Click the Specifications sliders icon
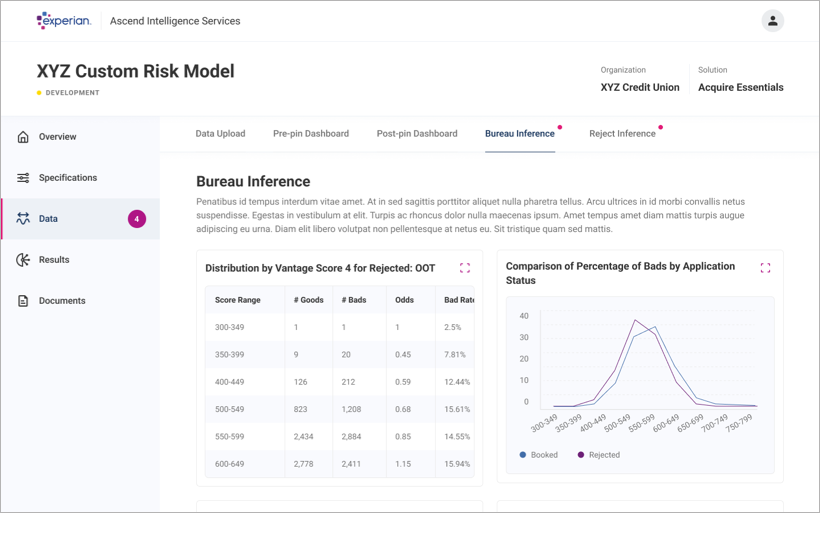820x552 pixels. click(x=23, y=178)
